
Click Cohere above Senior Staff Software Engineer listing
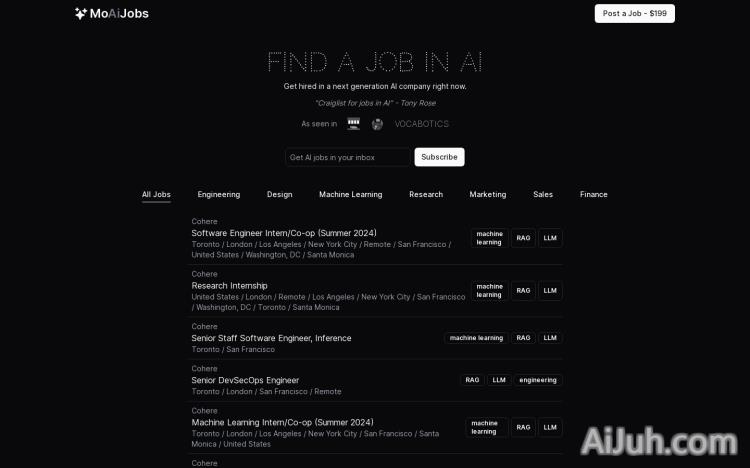pos(204,326)
